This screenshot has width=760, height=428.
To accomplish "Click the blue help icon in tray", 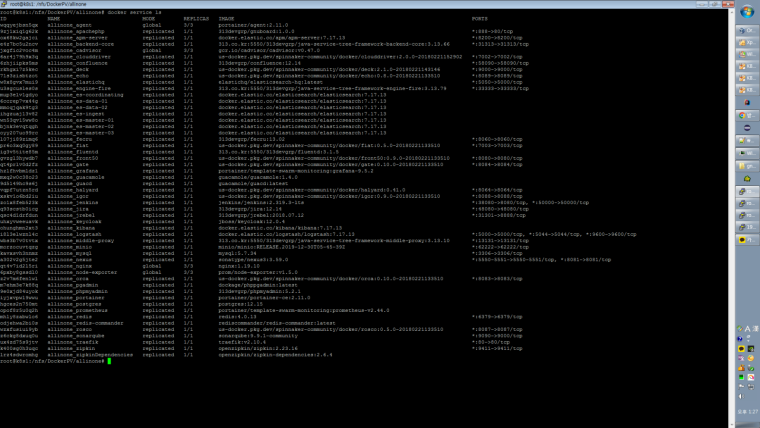I will 740,339.
